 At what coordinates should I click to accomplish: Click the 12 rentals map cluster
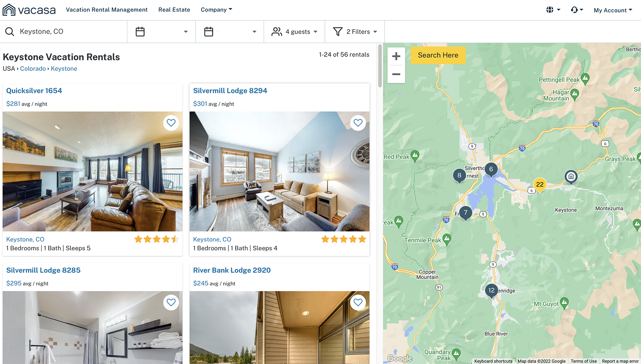point(491,290)
